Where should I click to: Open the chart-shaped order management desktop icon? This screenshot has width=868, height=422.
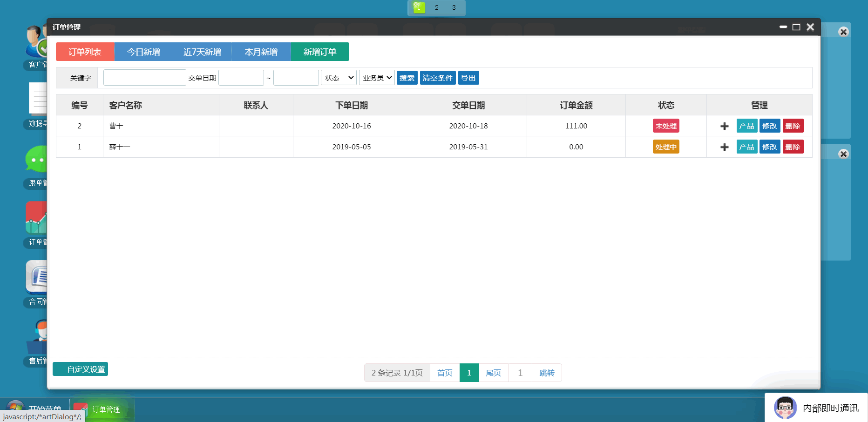coord(36,218)
